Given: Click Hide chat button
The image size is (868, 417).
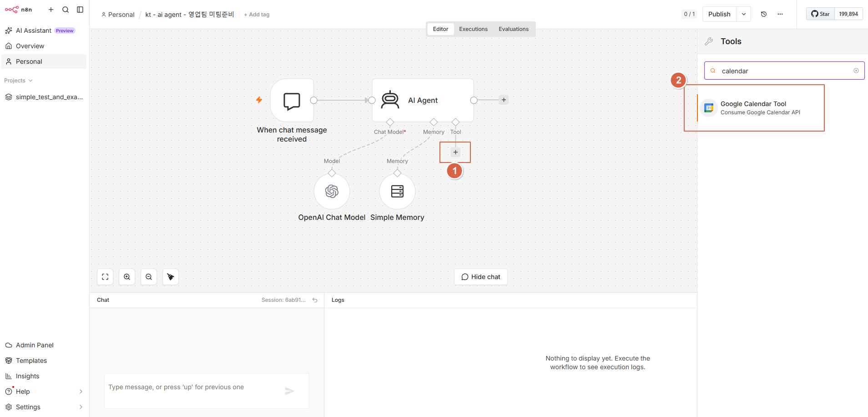Looking at the screenshot, I should [x=481, y=277].
